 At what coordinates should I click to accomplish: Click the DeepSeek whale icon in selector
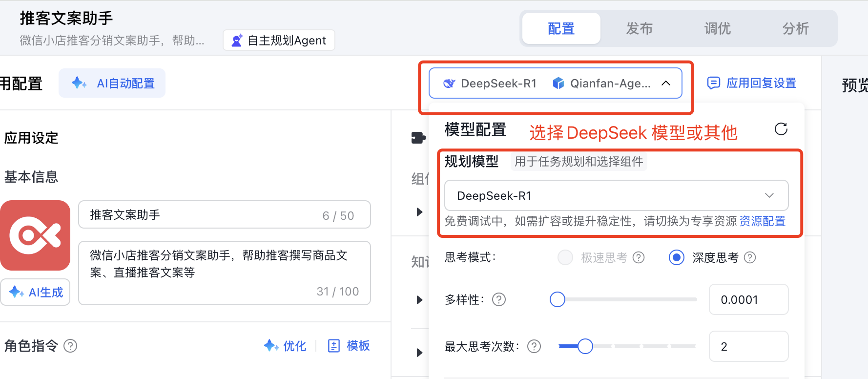click(x=449, y=84)
